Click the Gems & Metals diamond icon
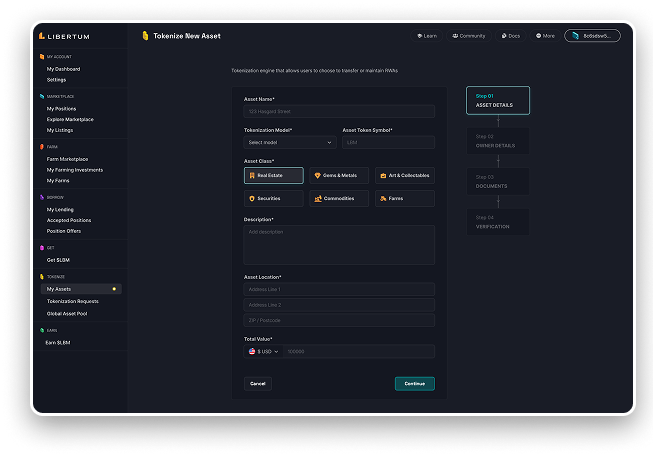Viewport: 653px width, 456px height. click(x=318, y=175)
